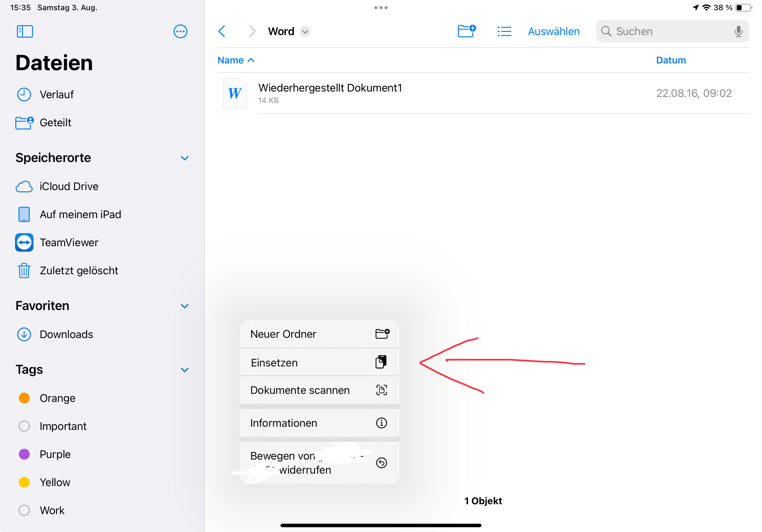
Task: Select the Work tag circle
Action: click(x=24, y=510)
